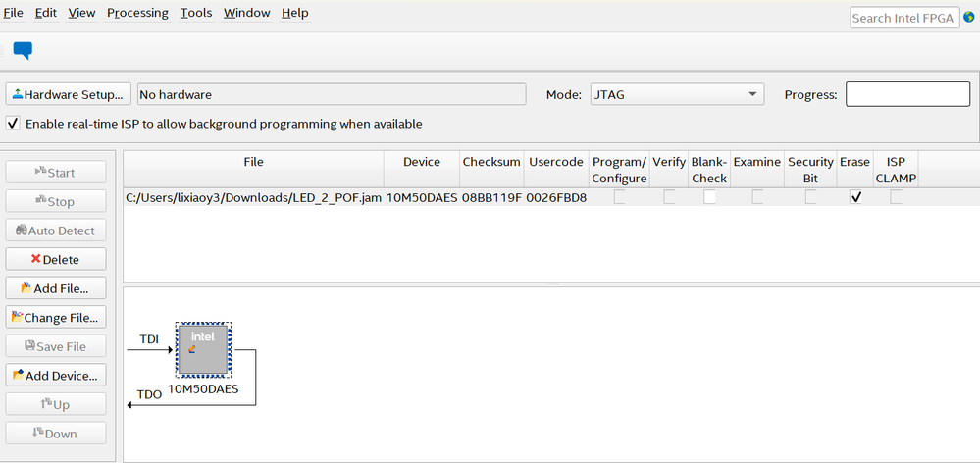The width and height of the screenshot is (980, 463).
Task: Click the blue chat bubble toolbar icon
Action: pyautogui.click(x=23, y=50)
